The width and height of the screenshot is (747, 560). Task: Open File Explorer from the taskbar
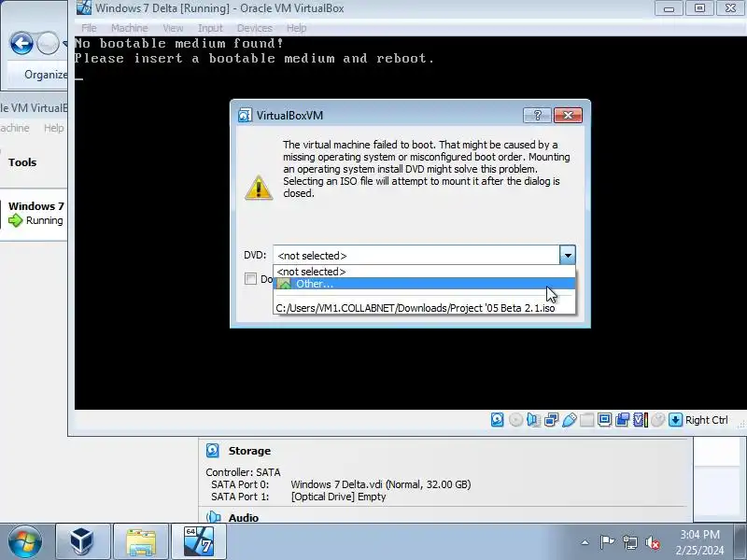click(x=141, y=541)
